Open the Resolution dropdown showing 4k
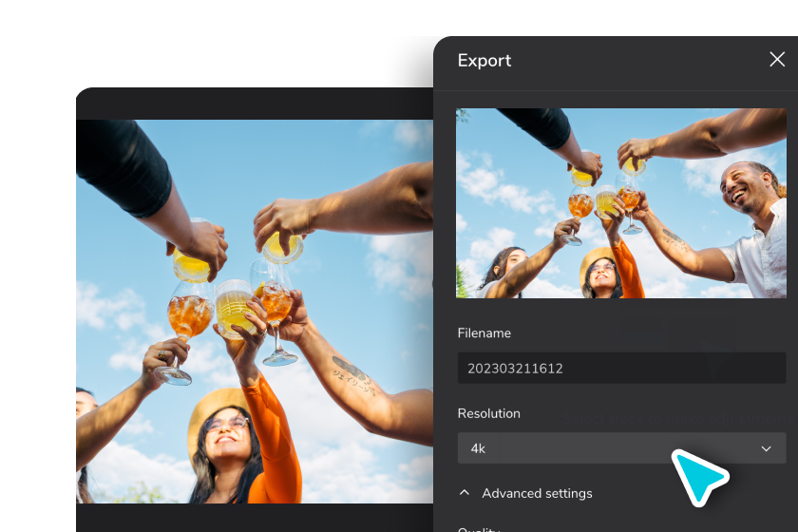798x532 pixels. (x=621, y=448)
